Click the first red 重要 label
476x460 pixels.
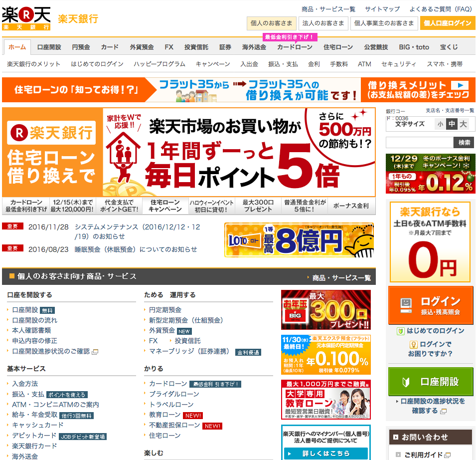click(12, 227)
